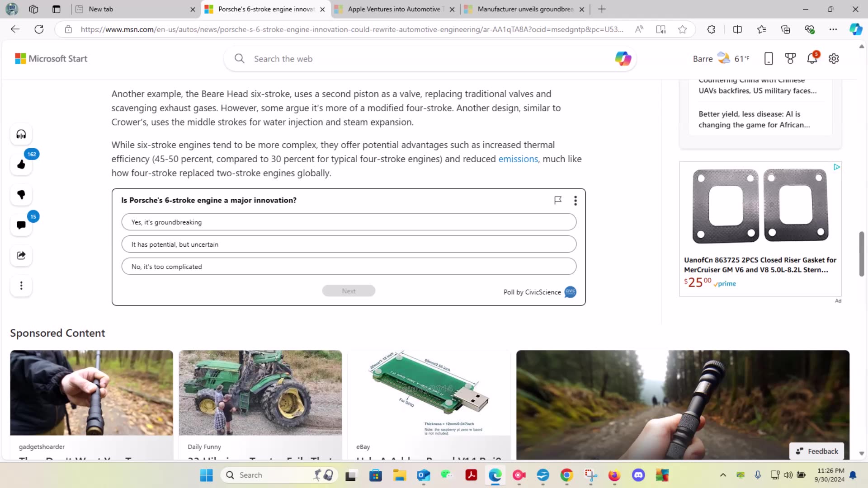The width and height of the screenshot is (868, 488).
Task: Switch to Apple Ventures into Automotive tab
Action: coord(393,9)
